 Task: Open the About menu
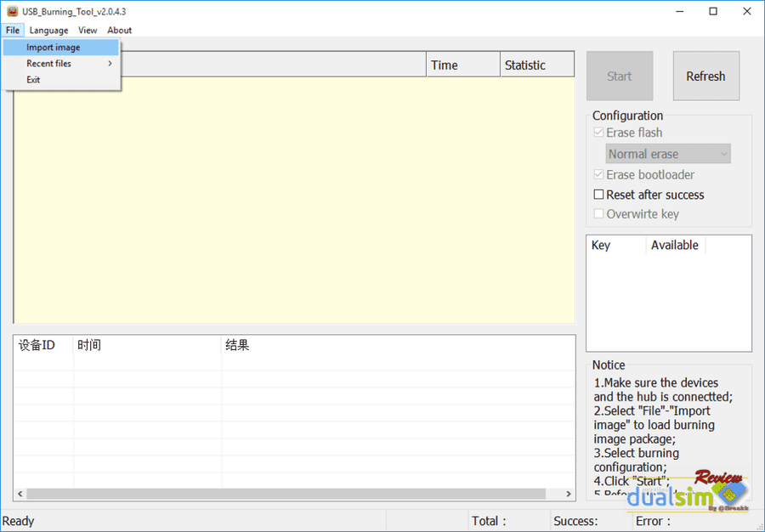coord(120,31)
